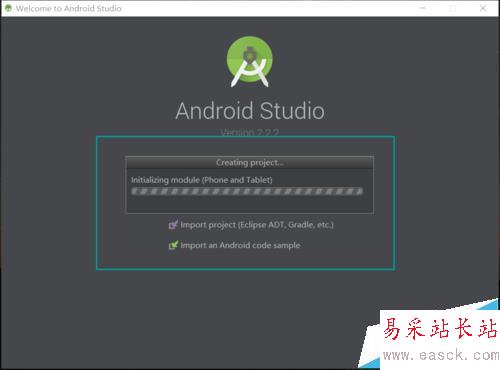Click the Import project icon

click(x=173, y=225)
